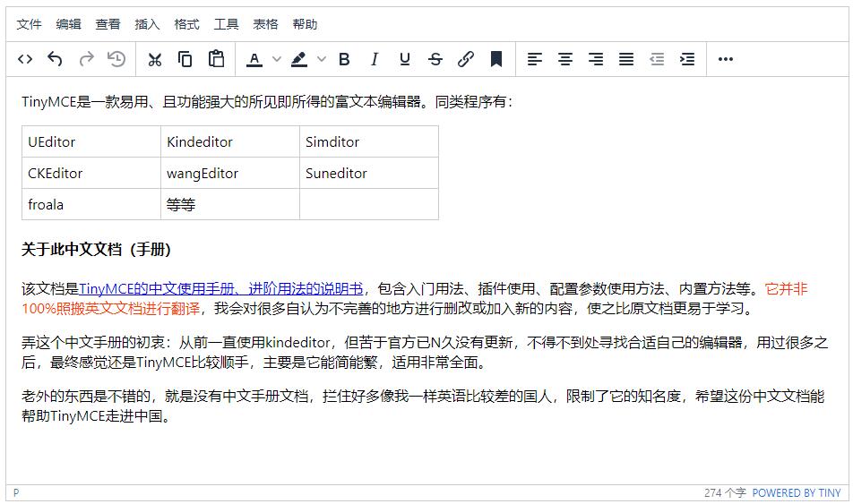The width and height of the screenshot is (853, 504).
Task: Open the 表格 menu
Action: pyautogui.click(x=265, y=24)
